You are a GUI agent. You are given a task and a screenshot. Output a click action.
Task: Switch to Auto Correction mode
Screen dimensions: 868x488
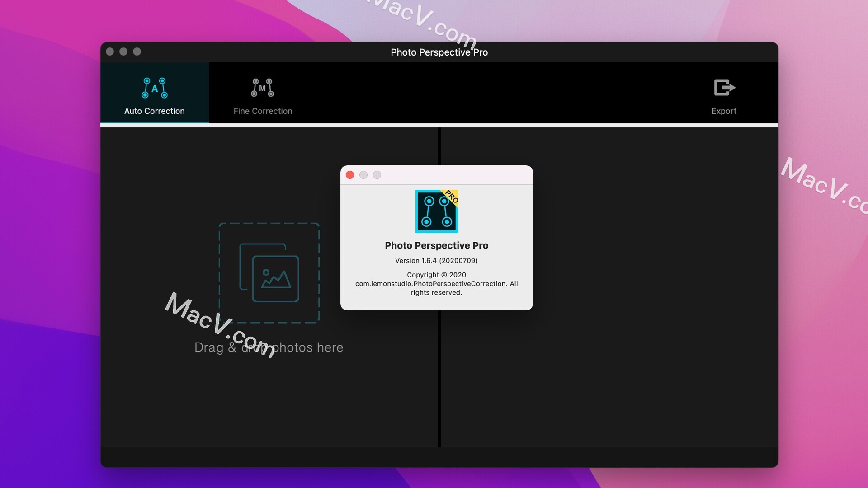point(155,94)
